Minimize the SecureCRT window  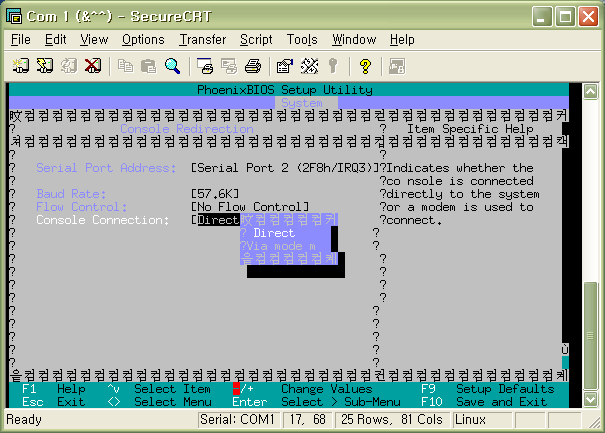tap(542, 16)
